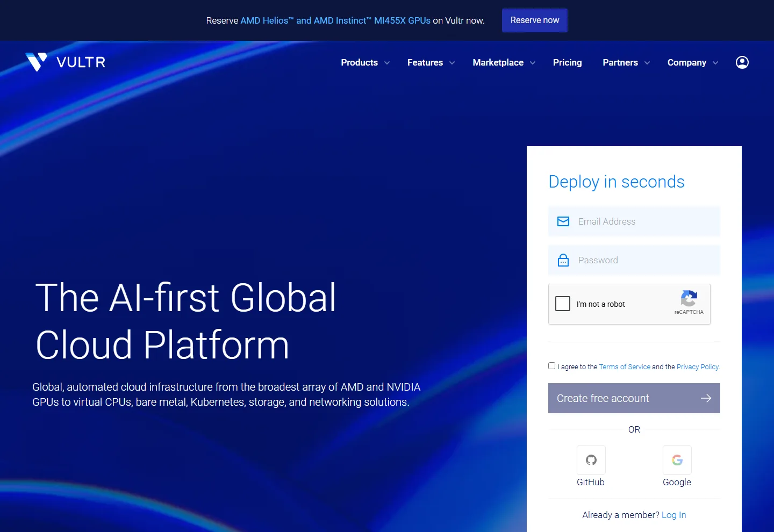The image size is (774, 532).
Task: Focus the Password field
Action: click(x=634, y=260)
